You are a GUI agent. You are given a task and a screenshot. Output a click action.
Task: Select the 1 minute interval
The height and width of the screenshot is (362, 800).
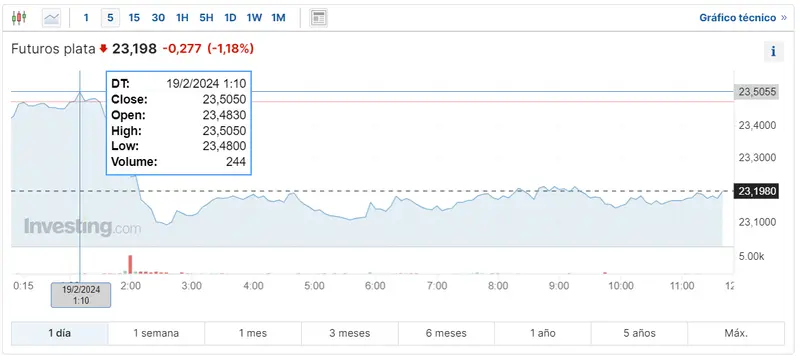coord(86,18)
